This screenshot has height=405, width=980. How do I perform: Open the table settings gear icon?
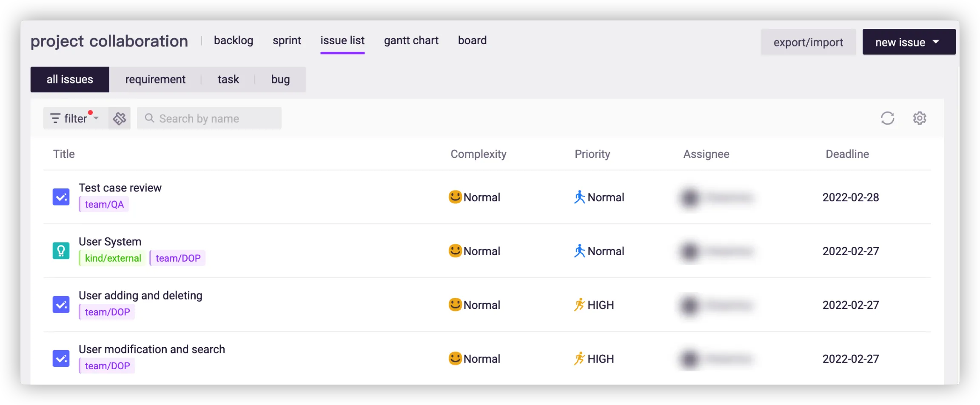(920, 118)
